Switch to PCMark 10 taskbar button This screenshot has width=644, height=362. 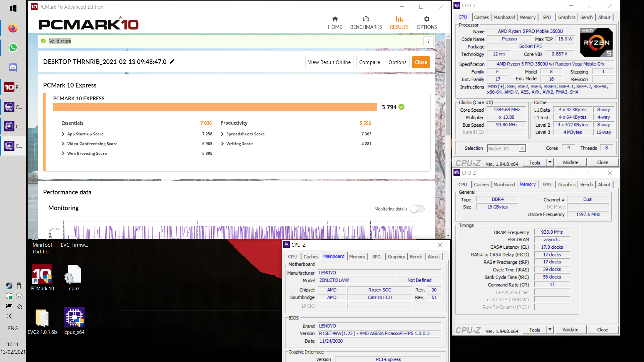pos(13,87)
